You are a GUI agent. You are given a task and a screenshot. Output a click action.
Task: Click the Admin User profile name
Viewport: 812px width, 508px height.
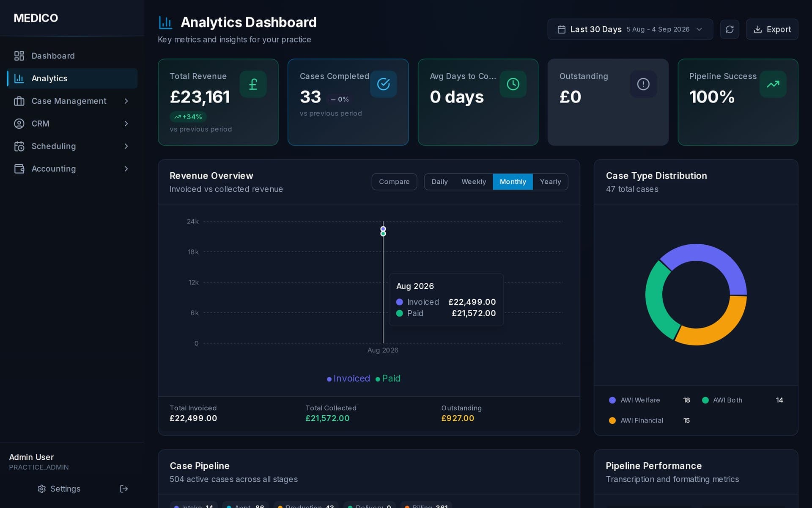31,457
